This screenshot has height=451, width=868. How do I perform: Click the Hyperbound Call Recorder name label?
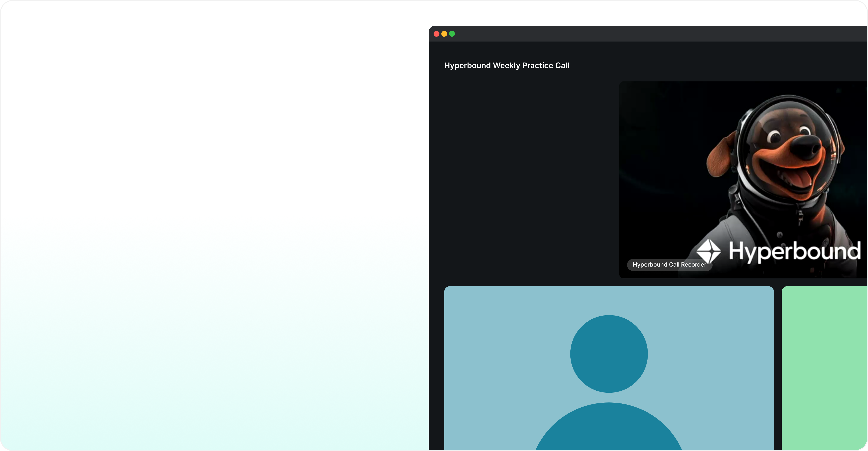click(x=669, y=265)
